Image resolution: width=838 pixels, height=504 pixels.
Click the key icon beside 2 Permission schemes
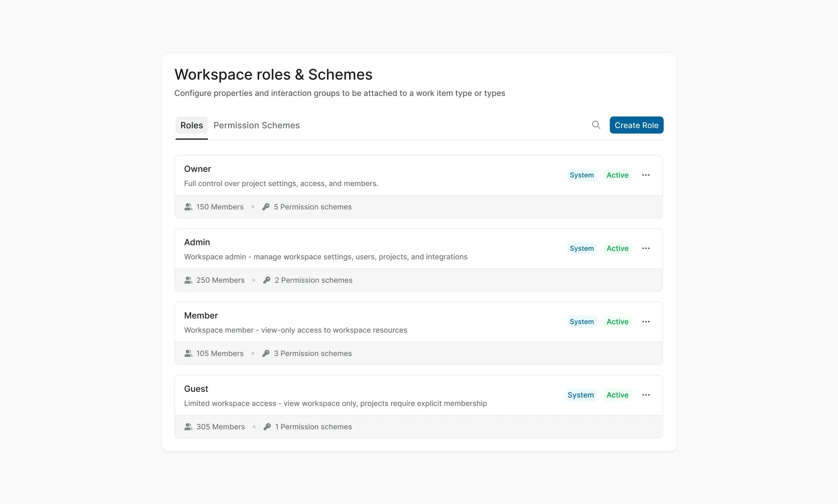(x=267, y=280)
